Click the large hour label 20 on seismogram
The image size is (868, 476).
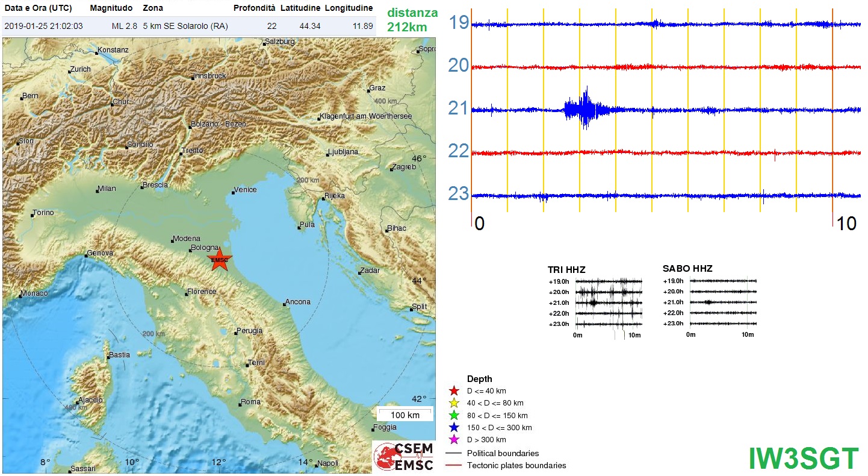point(459,65)
